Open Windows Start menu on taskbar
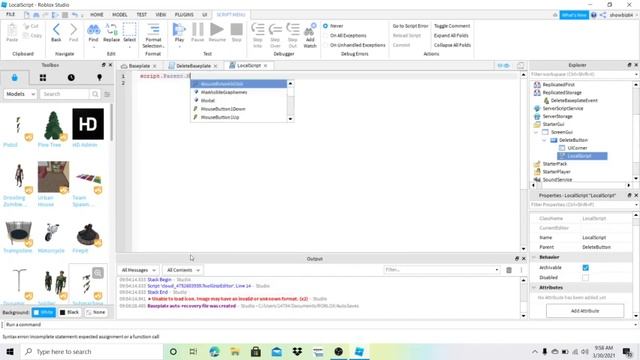This screenshot has width=640, height=360. pyautogui.click(x=10, y=351)
